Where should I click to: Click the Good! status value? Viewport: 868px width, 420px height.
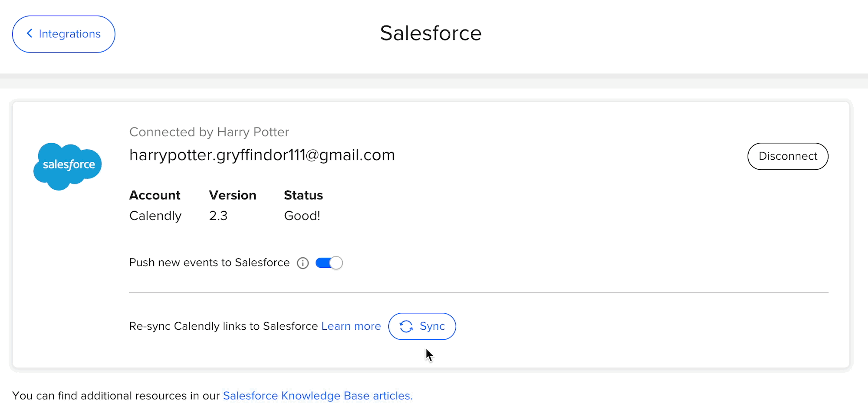coord(302,216)
